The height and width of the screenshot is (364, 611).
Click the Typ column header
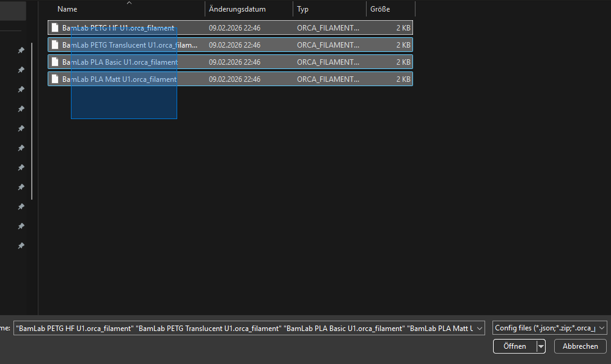pos(303,10)
